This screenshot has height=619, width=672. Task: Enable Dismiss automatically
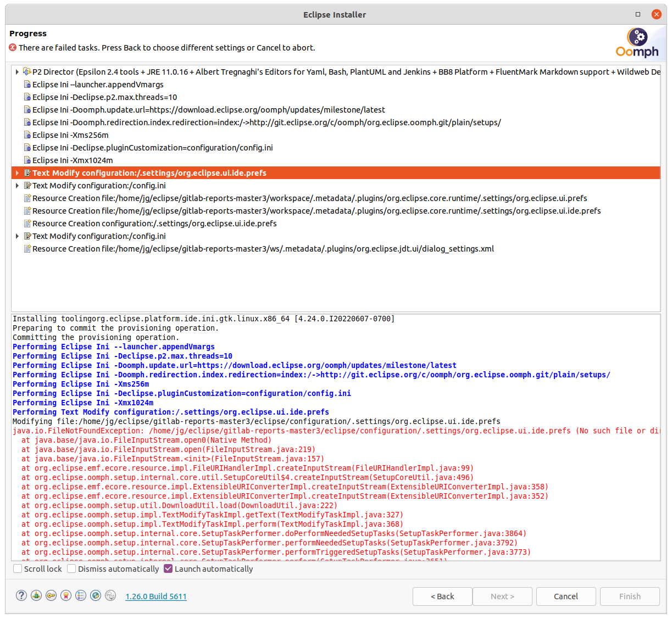pos(71,568)
